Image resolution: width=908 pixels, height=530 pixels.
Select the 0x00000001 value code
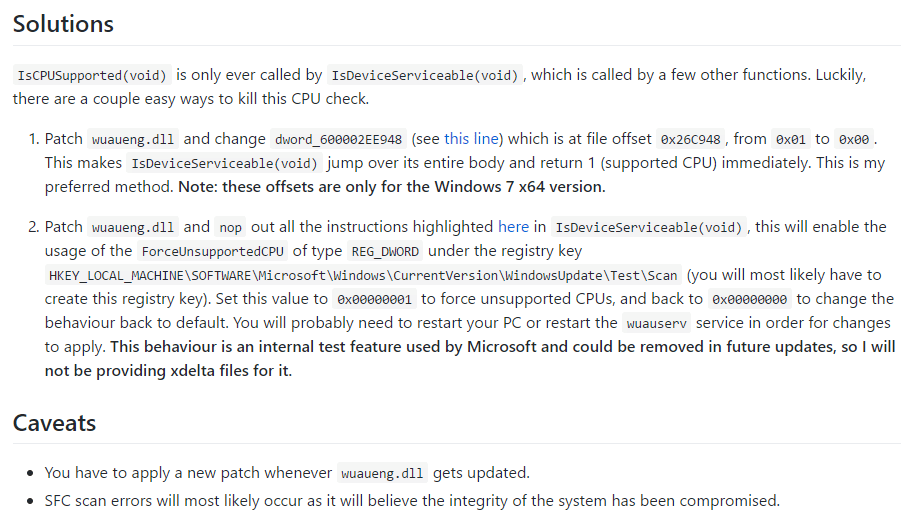coord(374,299)
